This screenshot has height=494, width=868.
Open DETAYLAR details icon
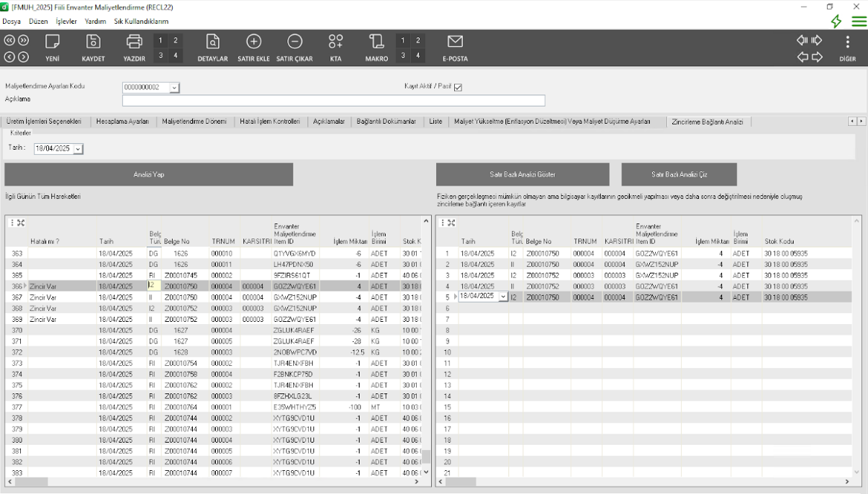click(213, 42)
